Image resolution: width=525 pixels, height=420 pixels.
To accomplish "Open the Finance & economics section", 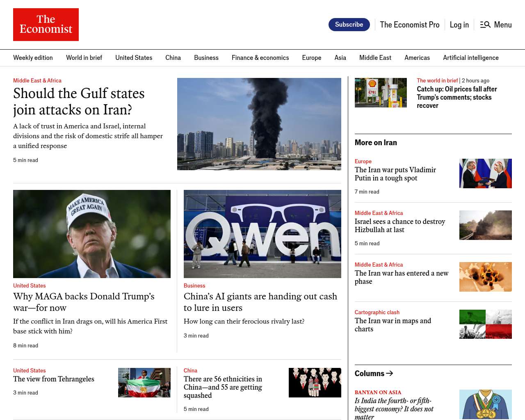I will 260,58.
